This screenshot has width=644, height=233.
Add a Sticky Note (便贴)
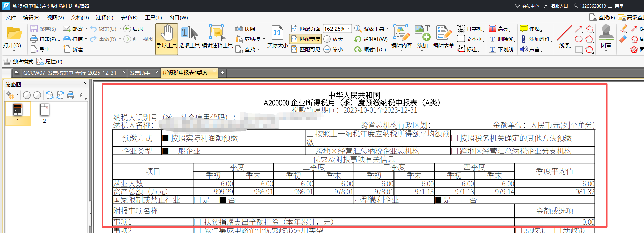click(x=531, y=29)
